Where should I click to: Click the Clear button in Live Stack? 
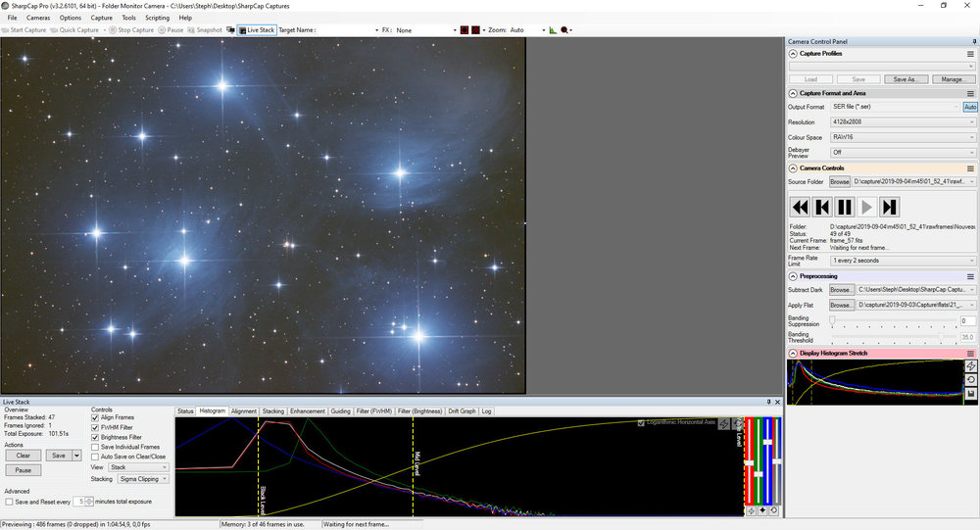[x=24, y=456]
